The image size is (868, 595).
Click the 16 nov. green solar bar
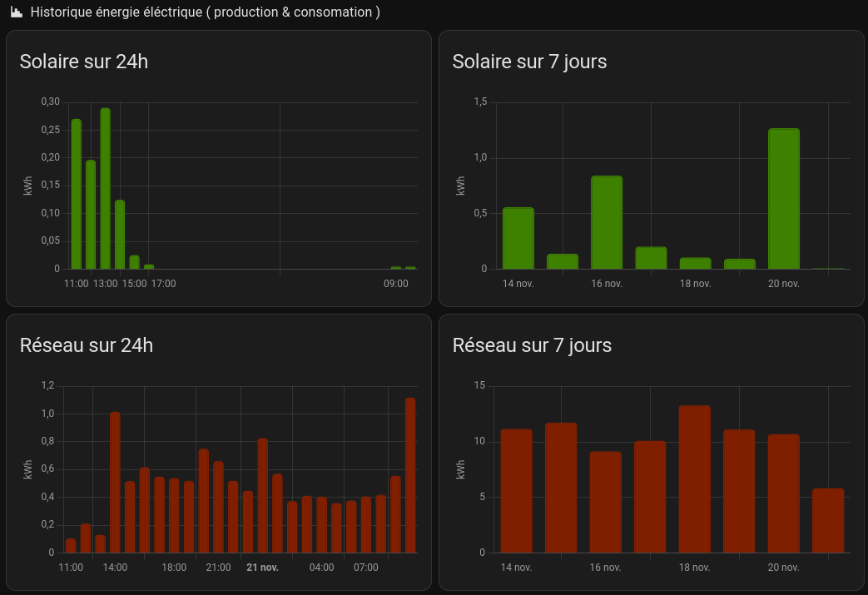coord(607,222)
